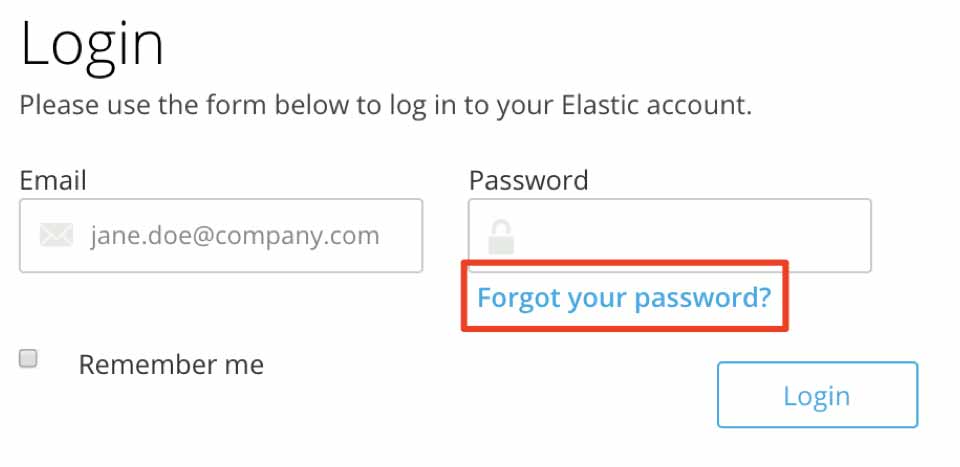The width and height of the screenshot is (960, 467).
Task: Click the word 'account' in the description
Action: click(699, 106)
